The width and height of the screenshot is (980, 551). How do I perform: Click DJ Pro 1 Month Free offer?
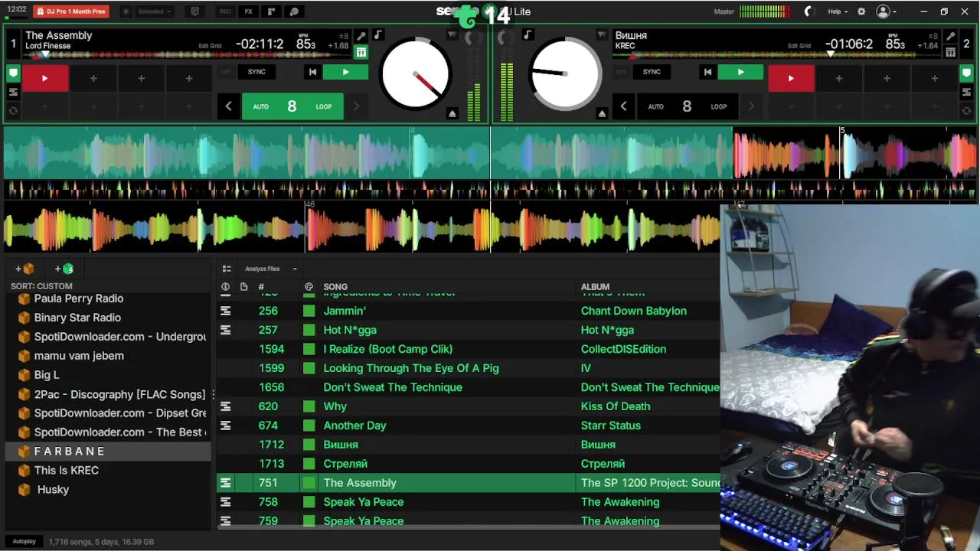coord(71,11)
